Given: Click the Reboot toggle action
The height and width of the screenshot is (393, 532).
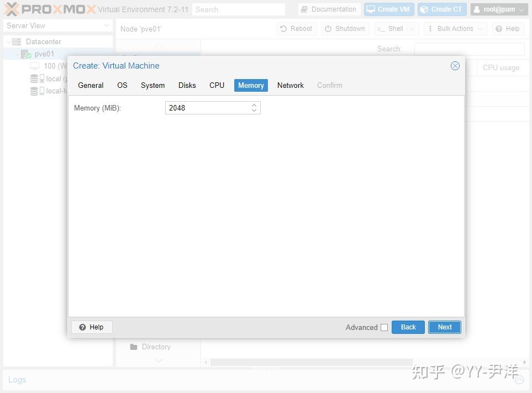Looking at the screenshot, I should point(297,28).
